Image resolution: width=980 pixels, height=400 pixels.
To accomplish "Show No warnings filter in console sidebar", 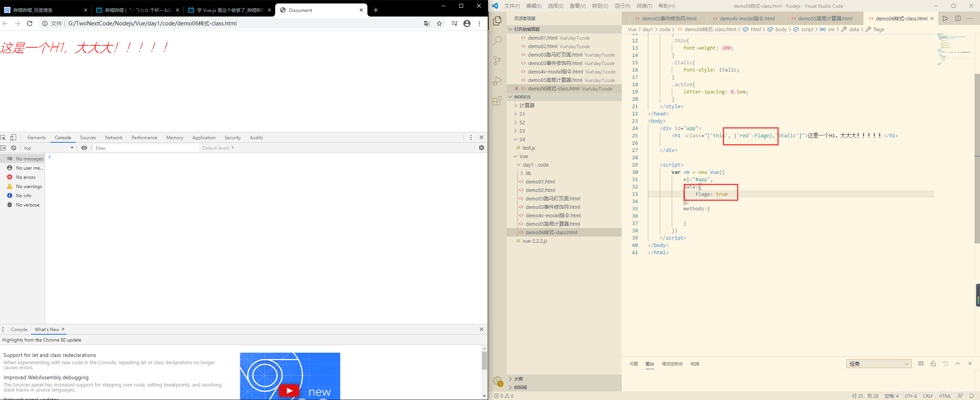I will pos(22,187).
